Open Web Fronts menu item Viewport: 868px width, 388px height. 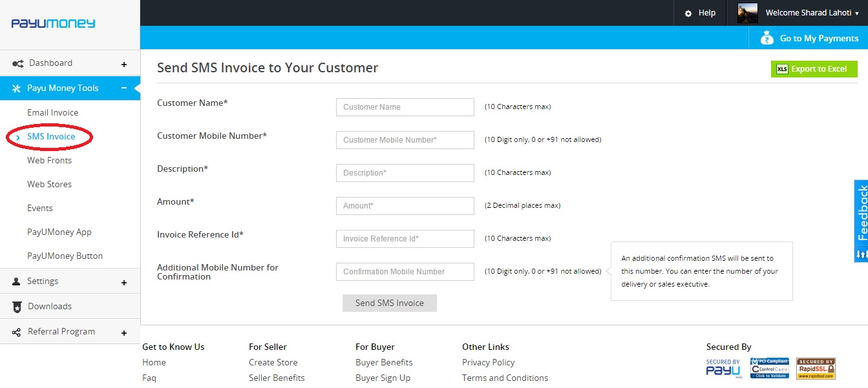49,160
